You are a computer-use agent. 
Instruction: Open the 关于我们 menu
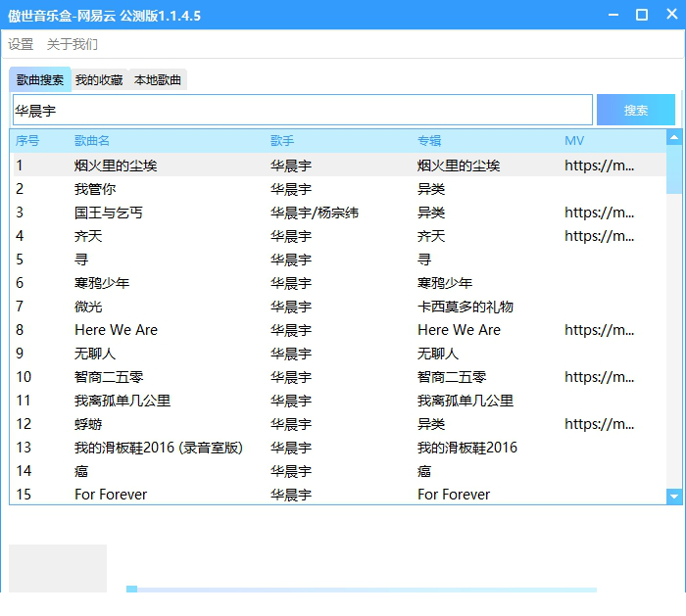(73, 44)
